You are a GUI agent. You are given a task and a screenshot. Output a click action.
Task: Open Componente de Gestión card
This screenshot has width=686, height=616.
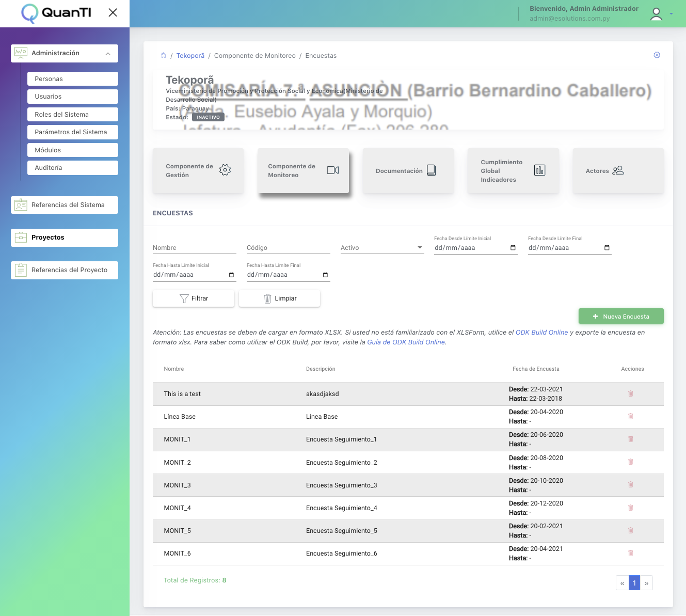pyautogui.click(x=198, y=171)
